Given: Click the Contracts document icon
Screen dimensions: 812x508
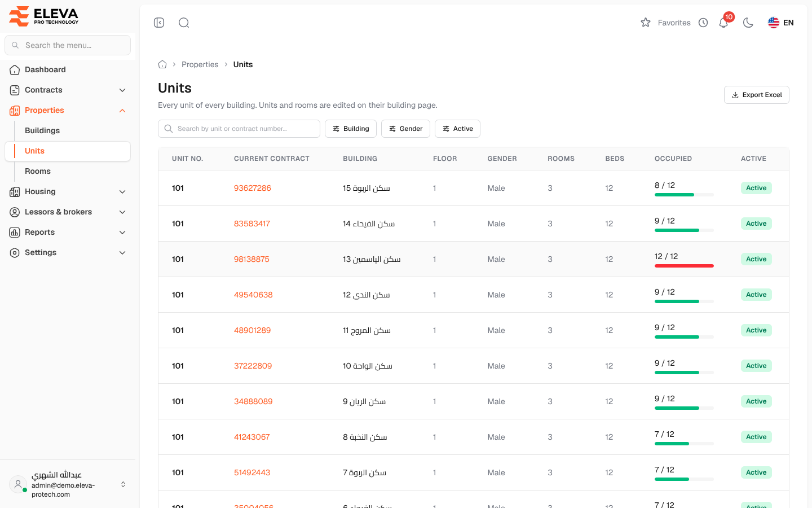Looking at the screenshot, I should pyautogui.click(x=15, y=90).
